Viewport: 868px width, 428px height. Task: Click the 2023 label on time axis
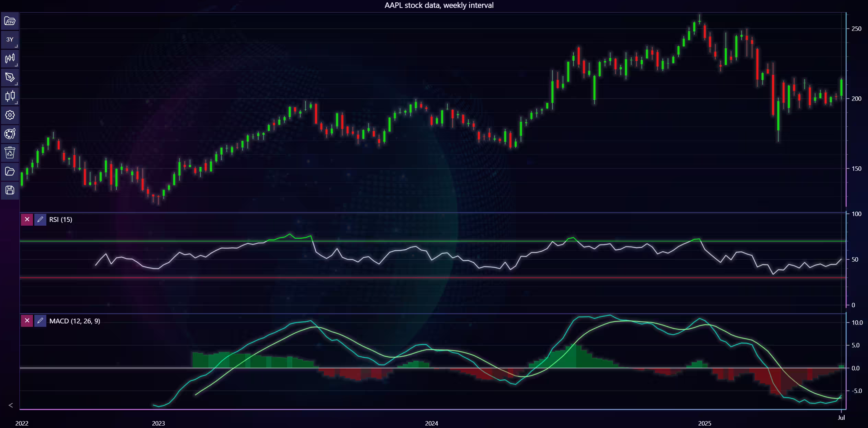[159, 424]
